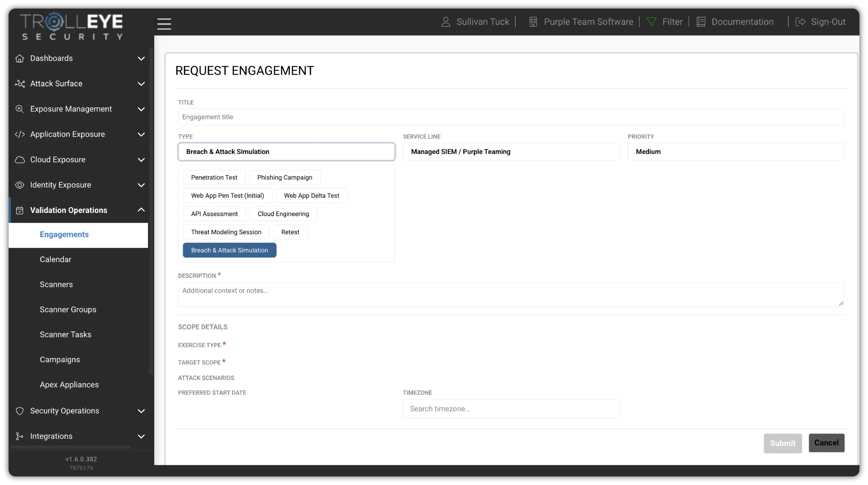Viewport: 868px width, 485px height.
Task: Click the Search timezone input field
Action: point(511,409)
